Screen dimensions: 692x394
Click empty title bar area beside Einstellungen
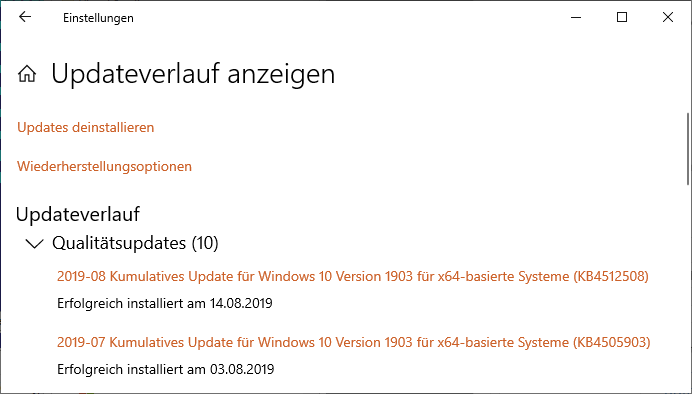point(344,17)
